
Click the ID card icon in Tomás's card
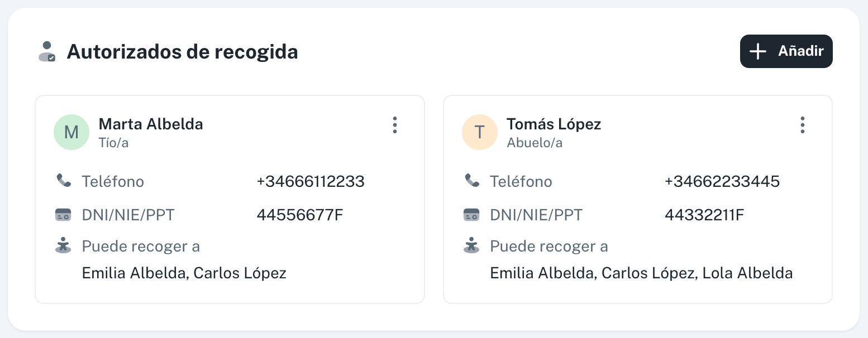pyautogui.click(x=472, y=215)
